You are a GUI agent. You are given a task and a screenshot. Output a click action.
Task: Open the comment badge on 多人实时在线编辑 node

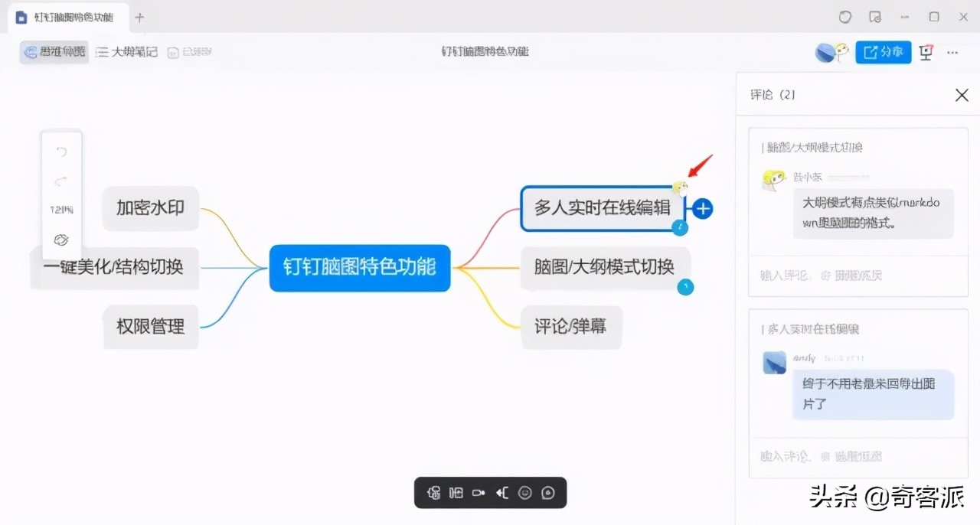point(679,227)
